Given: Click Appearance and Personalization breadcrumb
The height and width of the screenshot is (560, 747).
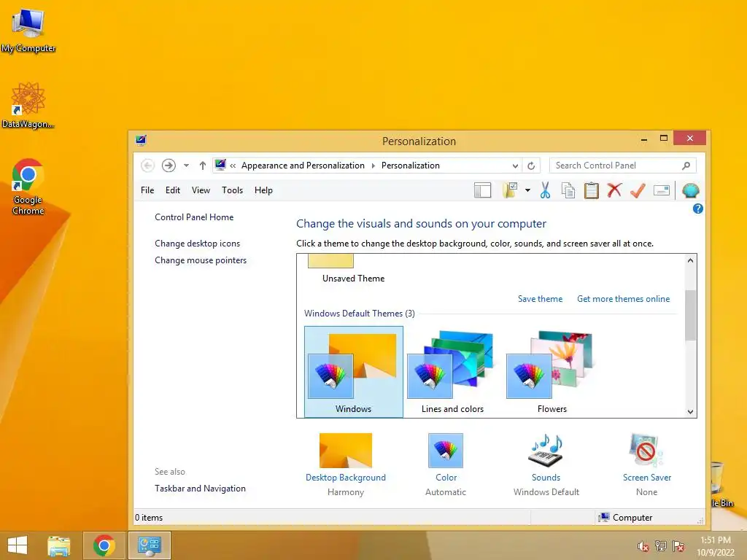Looking at the screenshot, I should (x=303, y=166).
